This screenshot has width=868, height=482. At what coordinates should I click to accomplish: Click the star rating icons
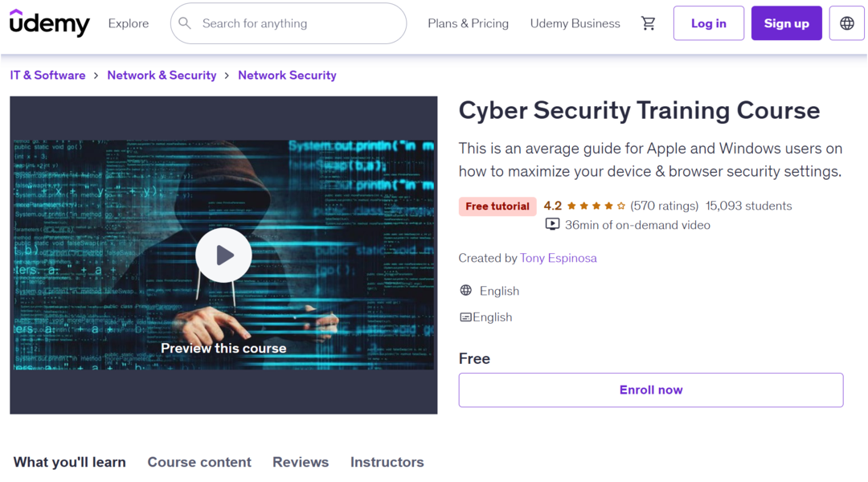point(596,206)
